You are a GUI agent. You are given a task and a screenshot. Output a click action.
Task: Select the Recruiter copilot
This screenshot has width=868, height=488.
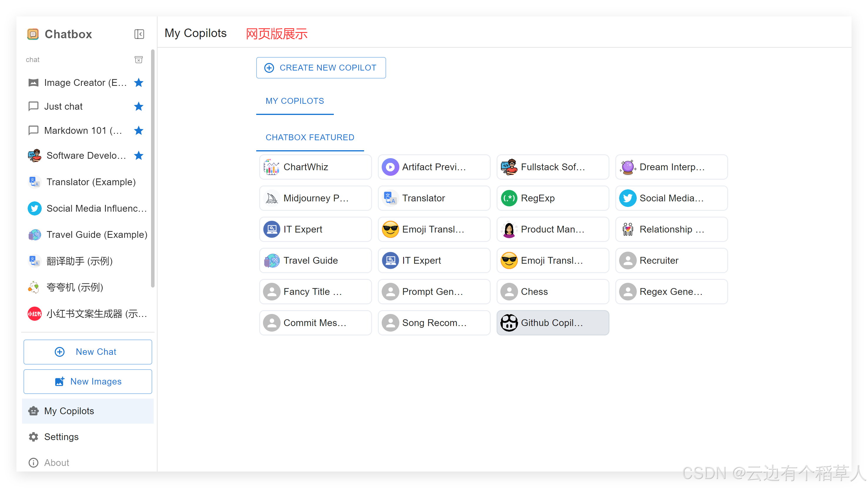[x=671, y=260]
